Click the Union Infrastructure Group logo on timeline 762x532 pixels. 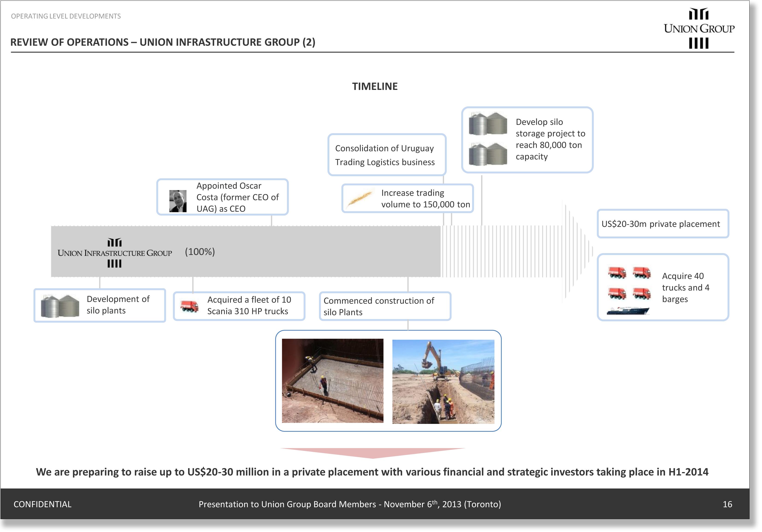coord(115,253)
